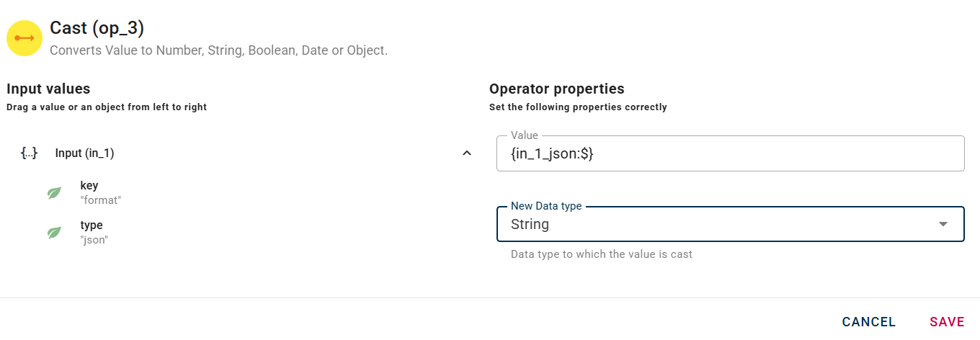The width and height of the screenshot is (980, 340).
Task: Click the Cast operator description text
Action: (x=218, y=51)
